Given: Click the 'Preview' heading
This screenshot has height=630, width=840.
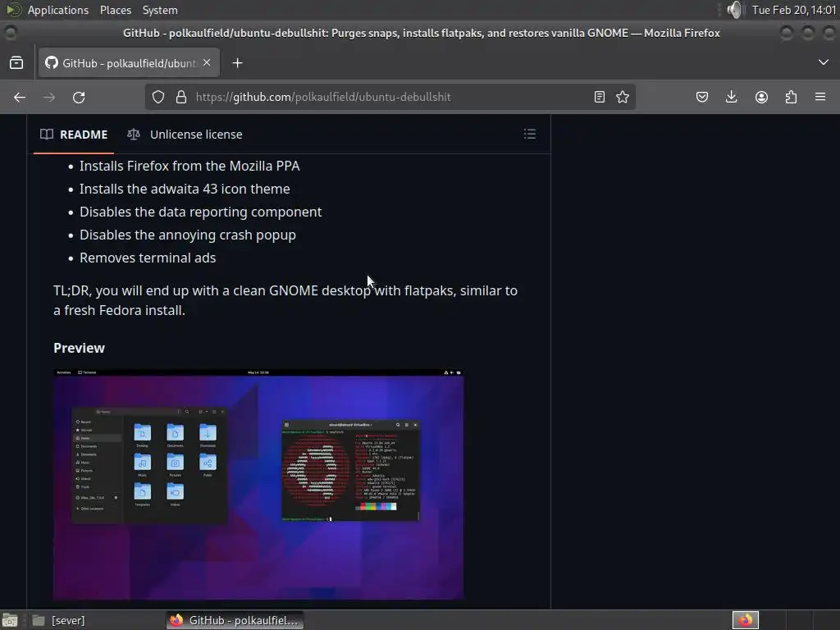Looking at the screenshot, I should tap(80, 348).
